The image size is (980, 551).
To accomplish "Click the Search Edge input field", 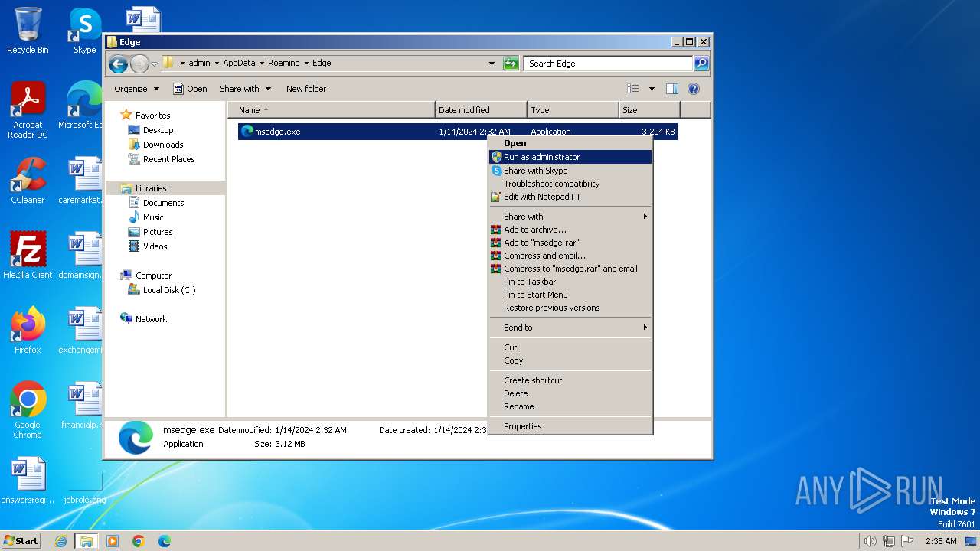I will [609, 64].
